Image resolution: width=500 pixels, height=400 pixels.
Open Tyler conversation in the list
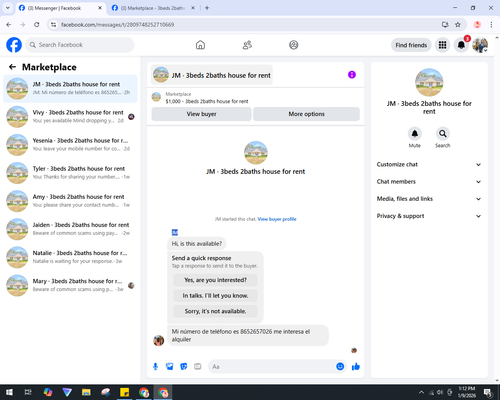(x=70, y=173)
